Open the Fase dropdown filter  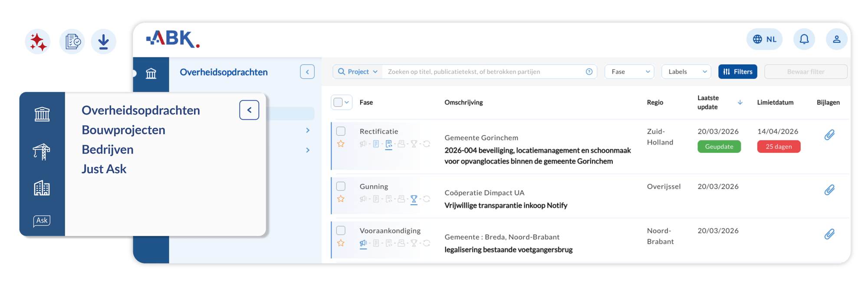[629, 72]
